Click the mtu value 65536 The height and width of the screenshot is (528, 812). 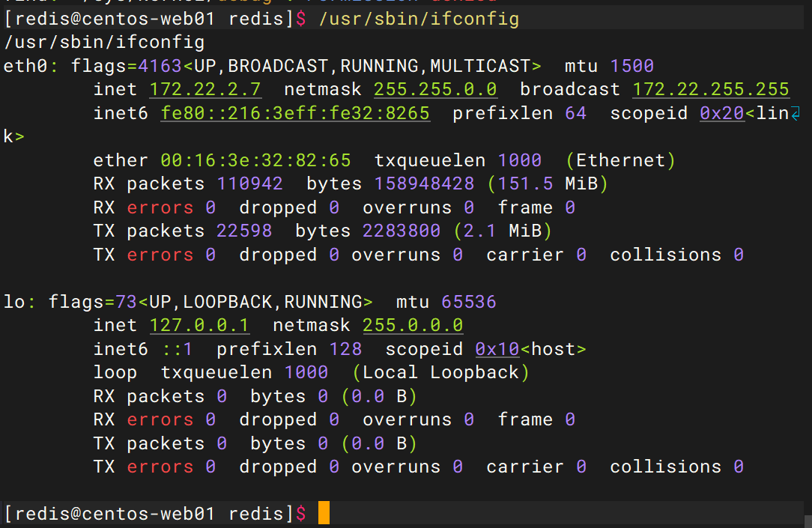point(469,302)
